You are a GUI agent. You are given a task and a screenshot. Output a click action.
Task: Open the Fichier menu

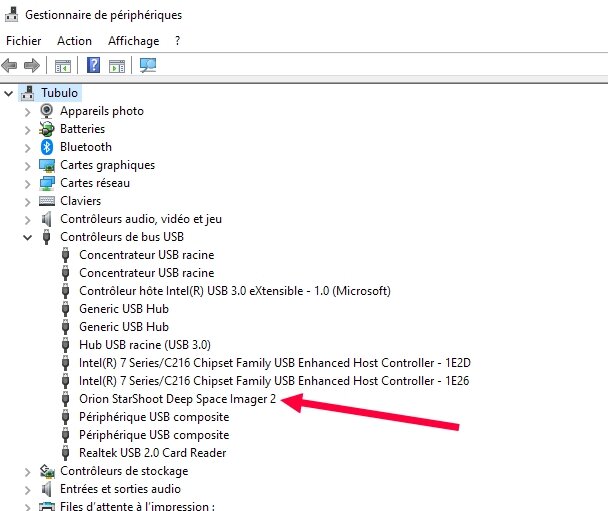coord(24,41)
